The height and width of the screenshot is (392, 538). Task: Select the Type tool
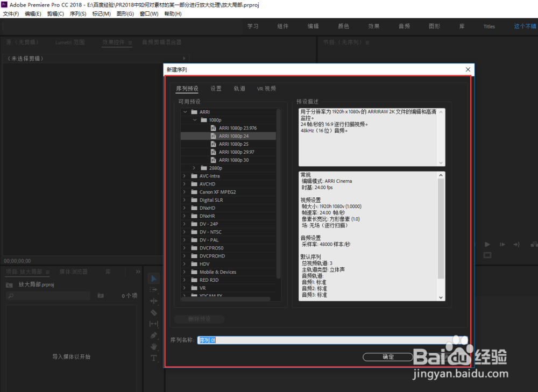154,358
